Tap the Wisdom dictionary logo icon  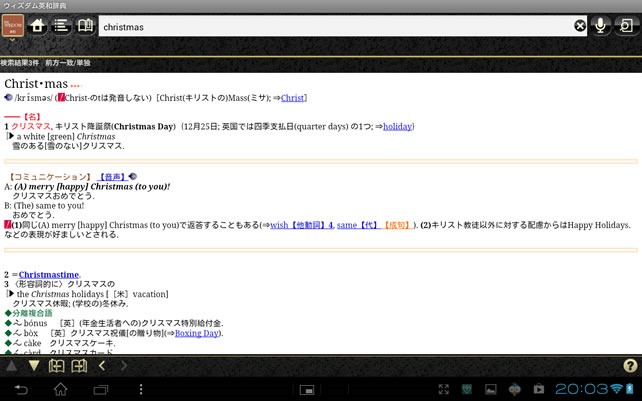tap(12, 27)
